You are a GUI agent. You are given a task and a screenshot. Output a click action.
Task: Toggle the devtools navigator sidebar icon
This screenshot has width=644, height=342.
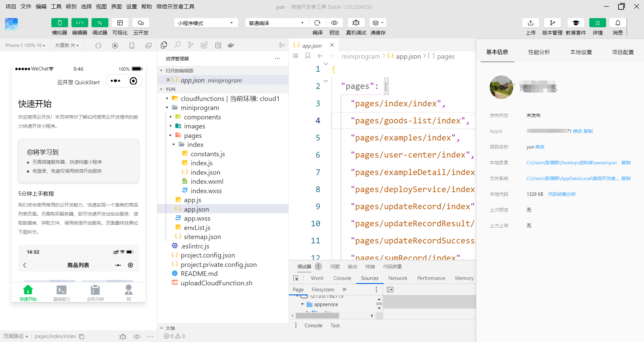[390, 289]
